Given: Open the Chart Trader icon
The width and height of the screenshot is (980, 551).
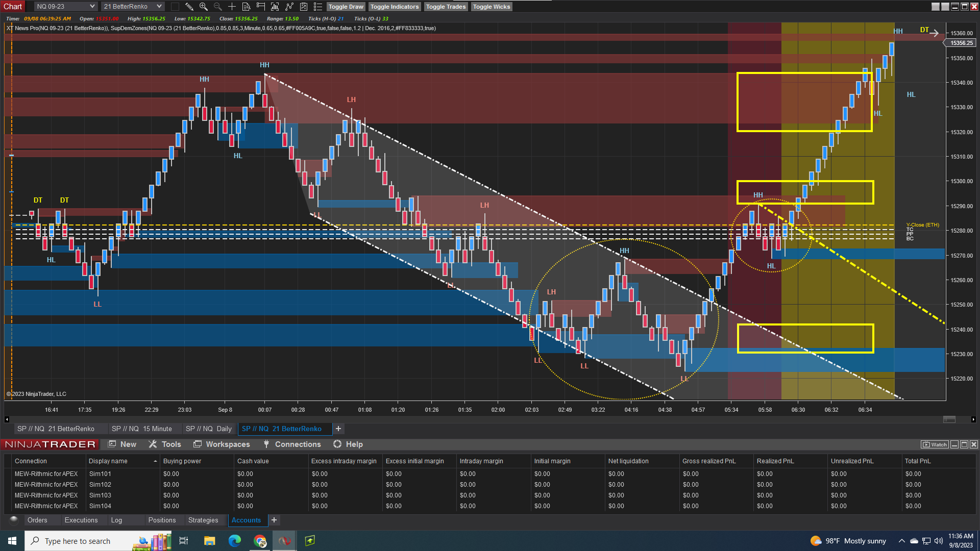Looking at the screenshot, I should [260, 7].
